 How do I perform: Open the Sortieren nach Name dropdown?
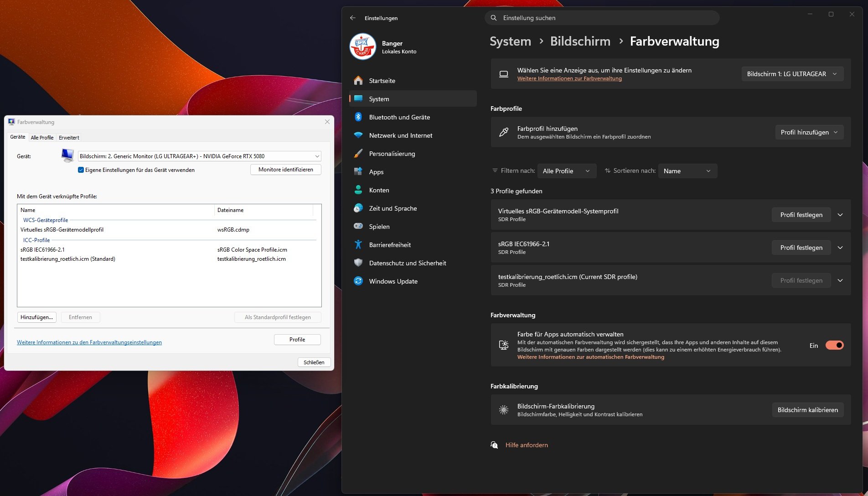click(687, 171)
